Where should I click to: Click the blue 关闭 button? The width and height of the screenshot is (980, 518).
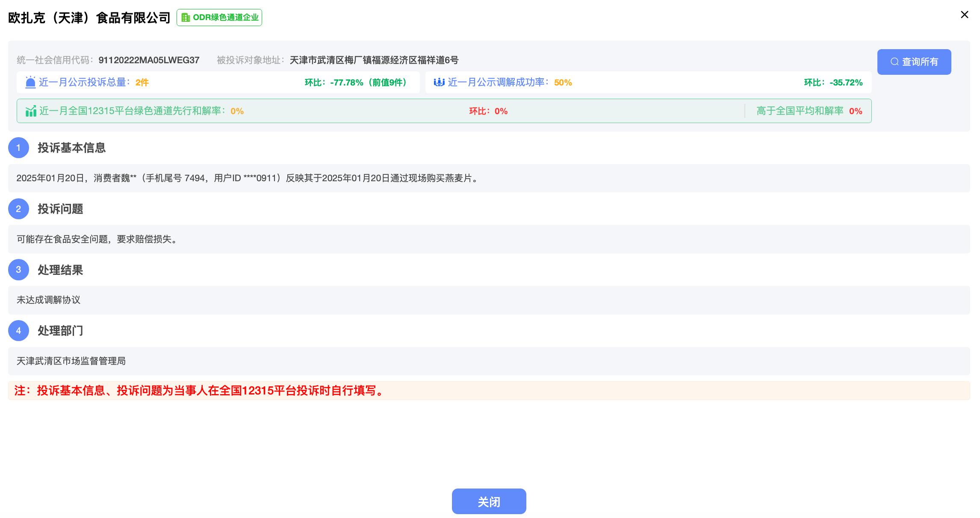[489, 501]
